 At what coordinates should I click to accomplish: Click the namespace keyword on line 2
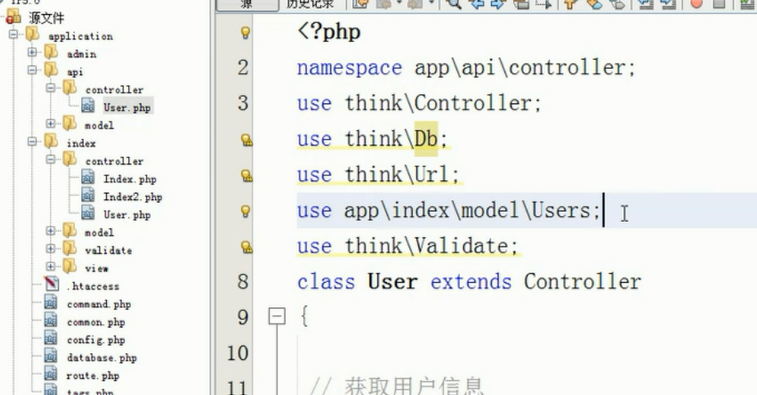350,68
